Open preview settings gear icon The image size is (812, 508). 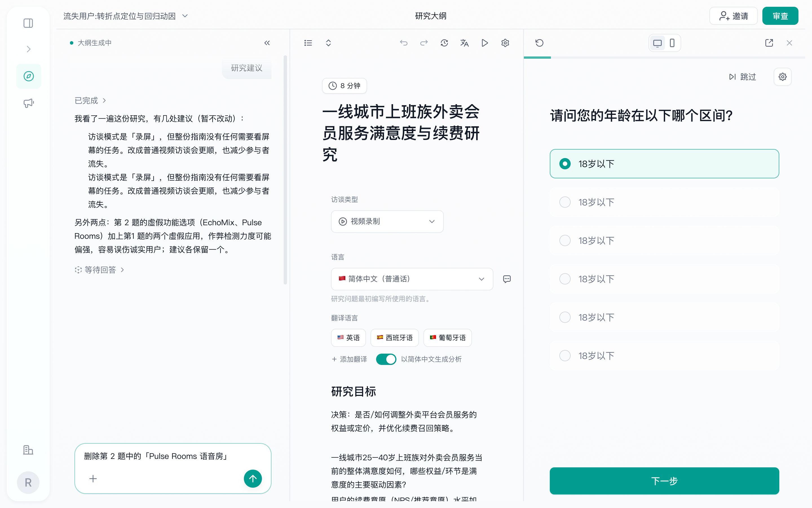click(782, 77)
